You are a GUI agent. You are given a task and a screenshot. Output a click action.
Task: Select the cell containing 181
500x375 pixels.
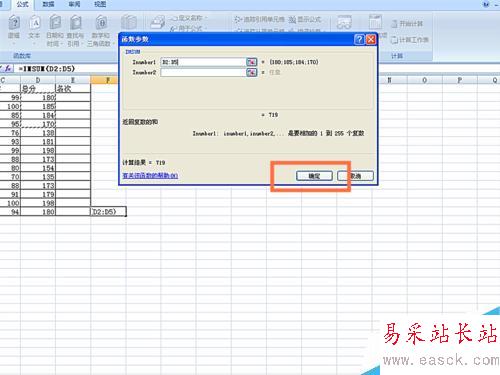[x=38, y=141]
